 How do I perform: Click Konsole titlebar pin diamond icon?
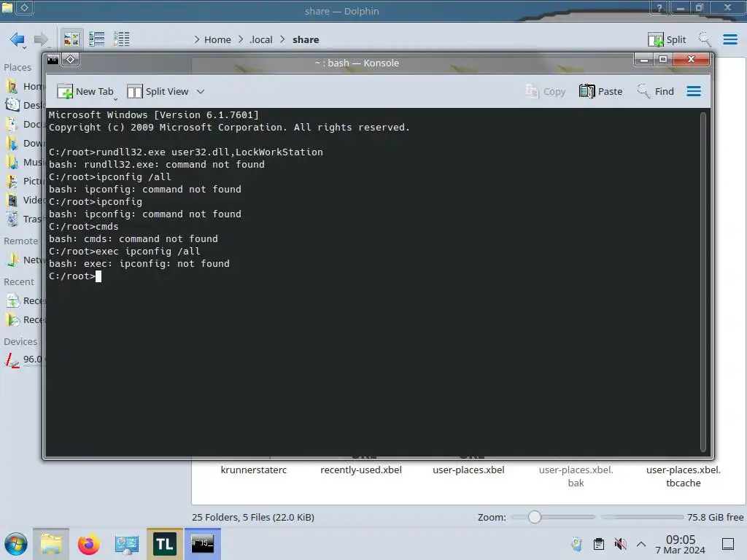(71, 60)
